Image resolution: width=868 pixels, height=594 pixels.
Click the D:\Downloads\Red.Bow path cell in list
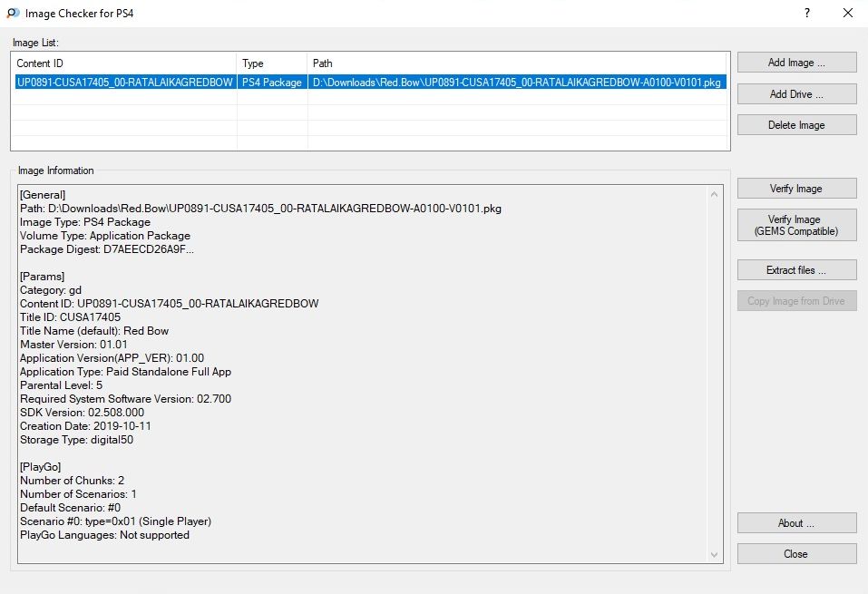[517, 83]
